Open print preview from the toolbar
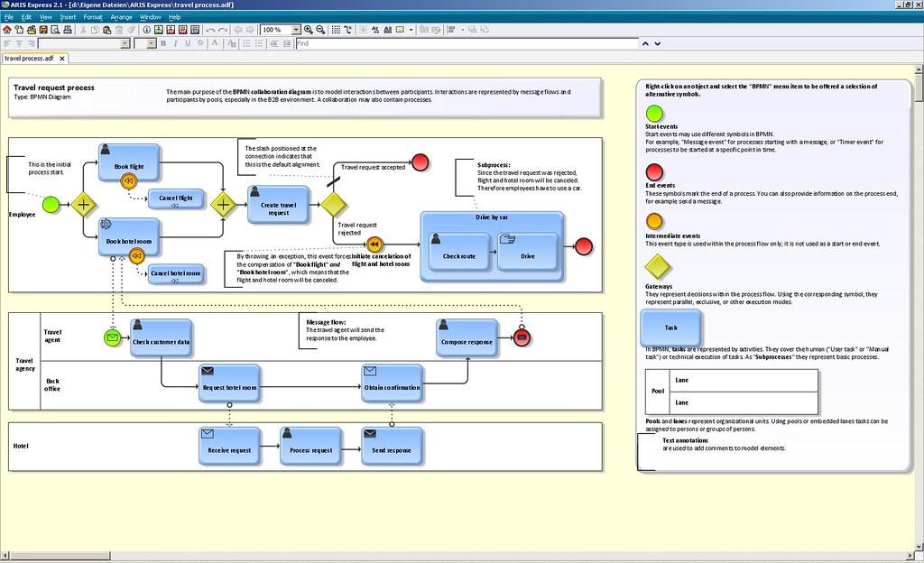The image size is (924, 563). (x=55, y=30)
